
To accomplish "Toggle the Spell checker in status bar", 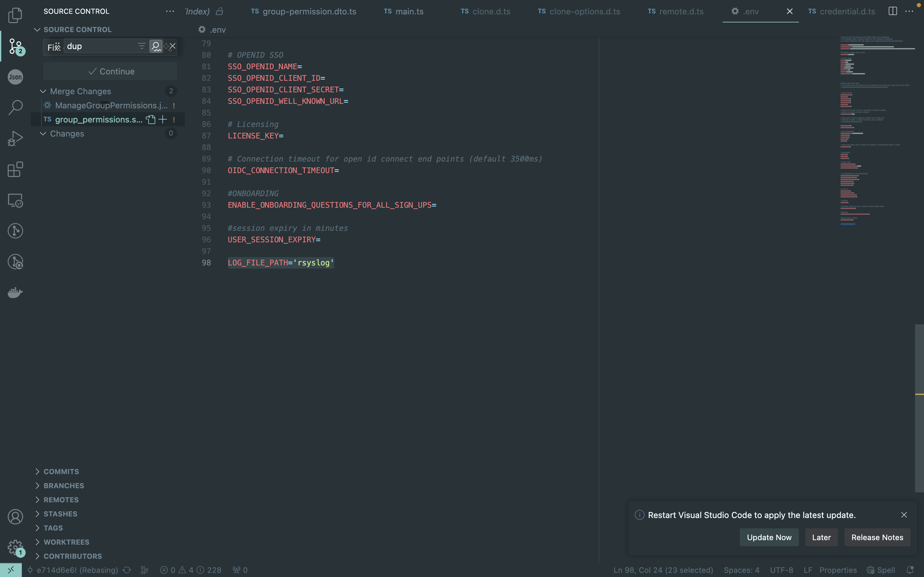I will tap(881, 570).
